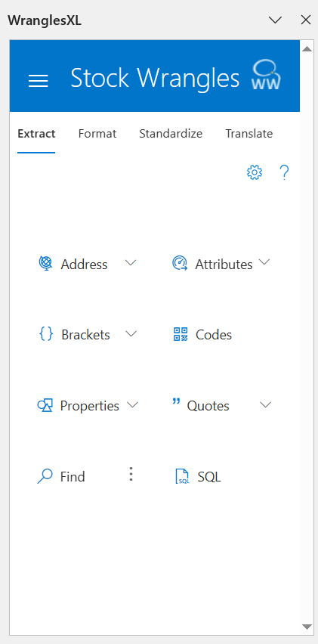Open the hamburger navigation menu
318x644 pixels.
tap(39, 81)
